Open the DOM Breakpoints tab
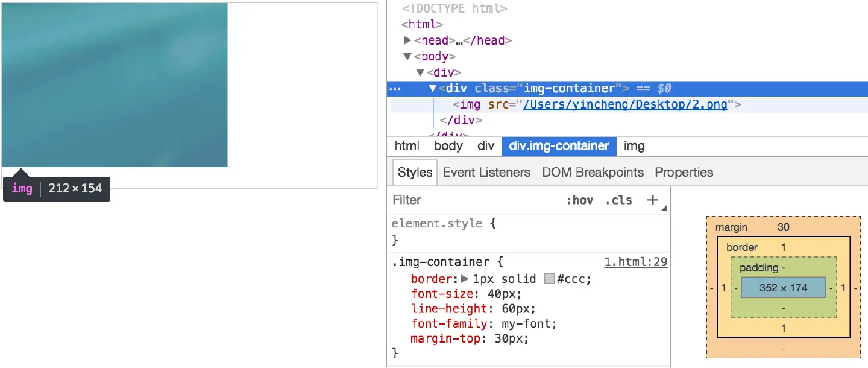This screenshot has height=368, width=868. tap(593, 173)
